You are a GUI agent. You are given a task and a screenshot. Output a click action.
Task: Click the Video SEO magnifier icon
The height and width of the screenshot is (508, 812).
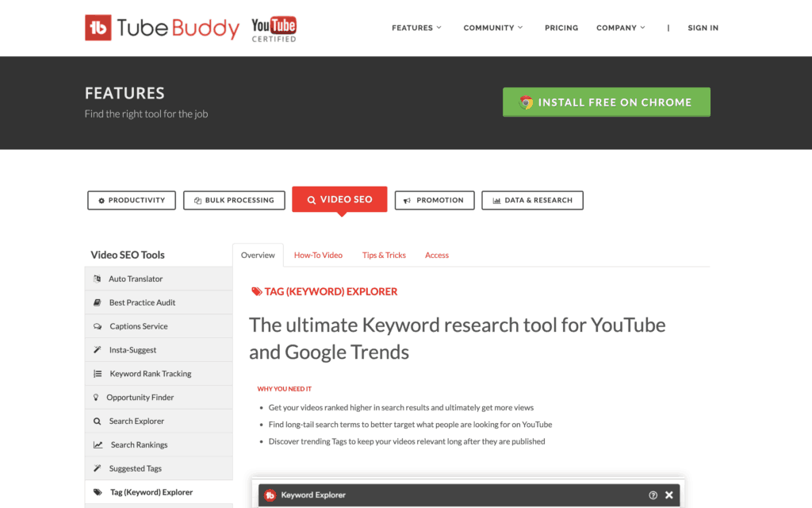click(311, 200)
